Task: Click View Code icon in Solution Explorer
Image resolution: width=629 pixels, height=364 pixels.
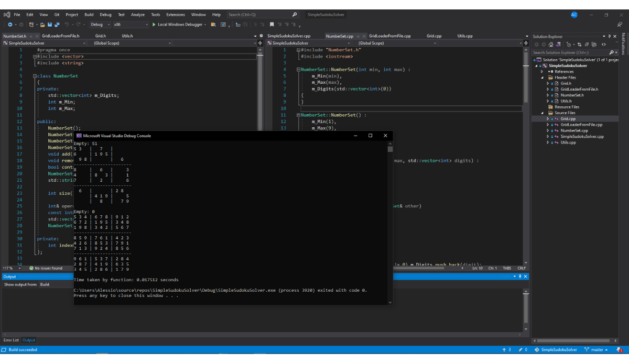Action: click(x=604, y=45)
